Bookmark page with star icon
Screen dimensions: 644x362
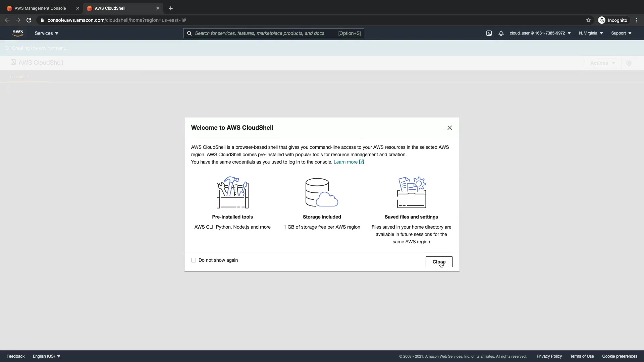pos(588,20)
